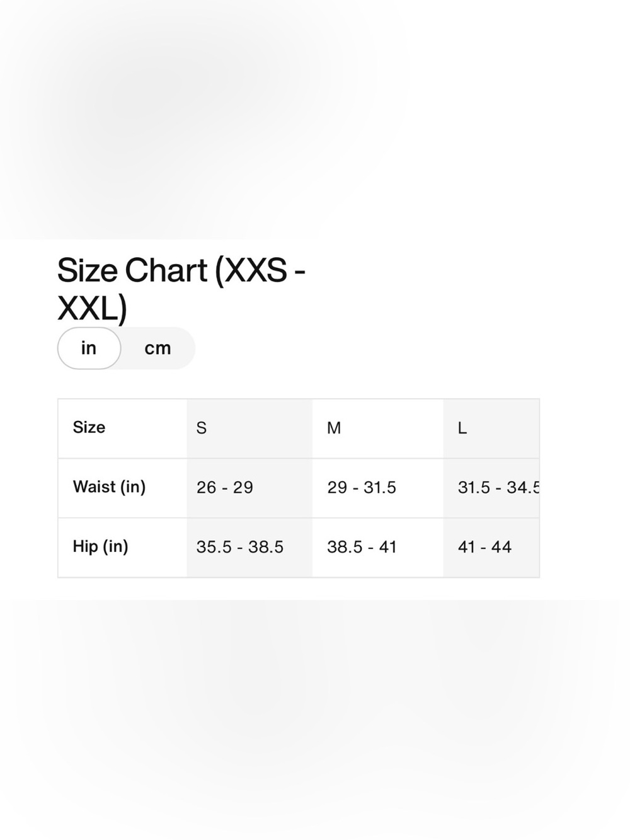630x840 pixels.
Task: Click the word Chart in the title
Action: point(166,271)
